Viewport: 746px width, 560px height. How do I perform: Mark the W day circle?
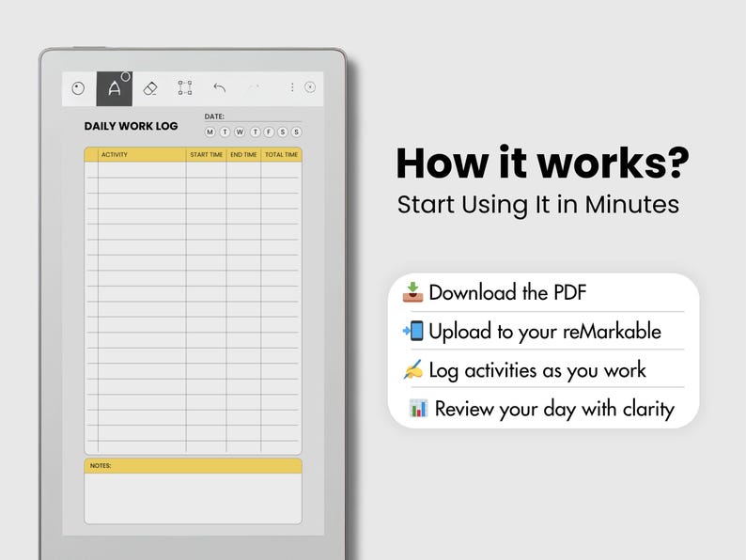coord(240,132)
